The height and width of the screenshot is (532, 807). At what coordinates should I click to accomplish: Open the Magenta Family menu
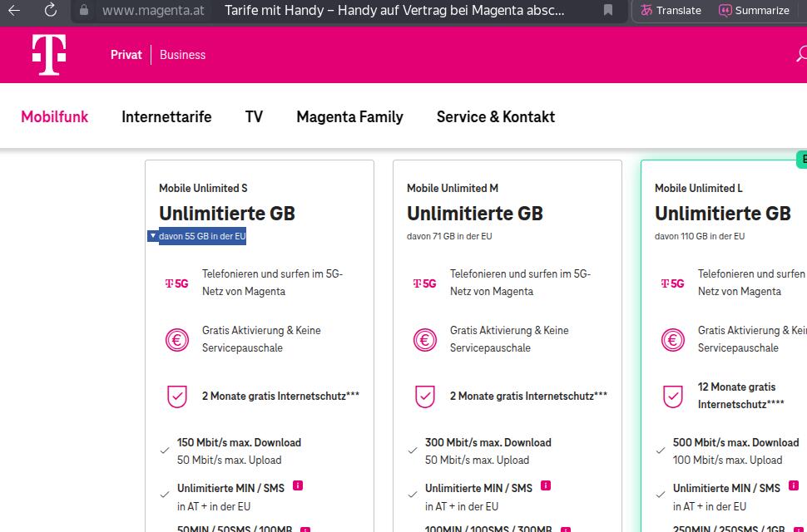349,117
